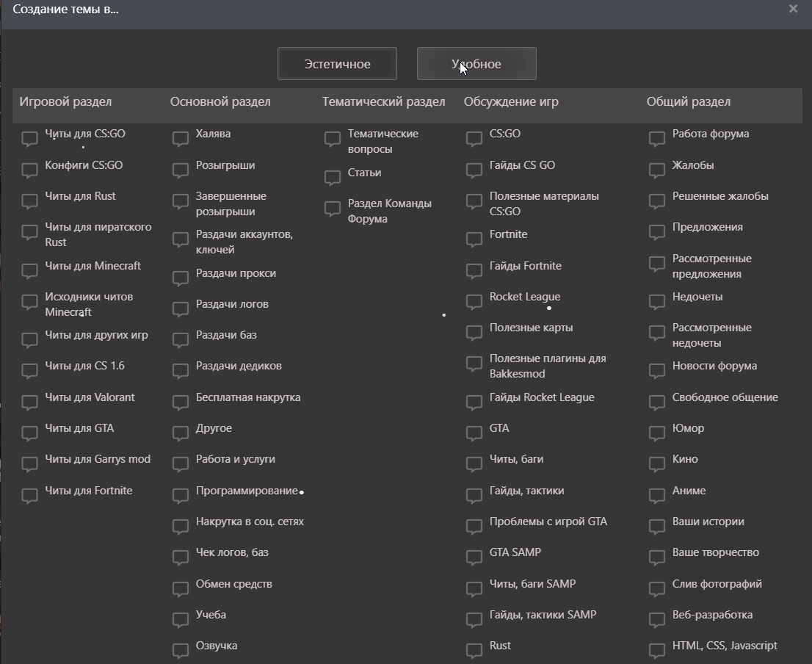This screenshot has height=664, width=812.
Task: Switch to the Эстетичное view
Action: pos(337,64)
